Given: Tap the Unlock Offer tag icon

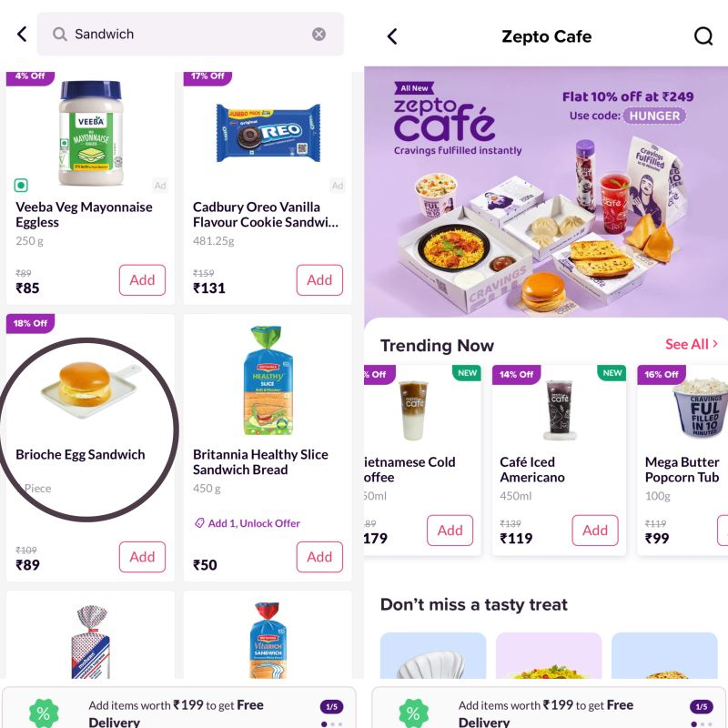Looking at the screenshot, I should tap(199, 523).
